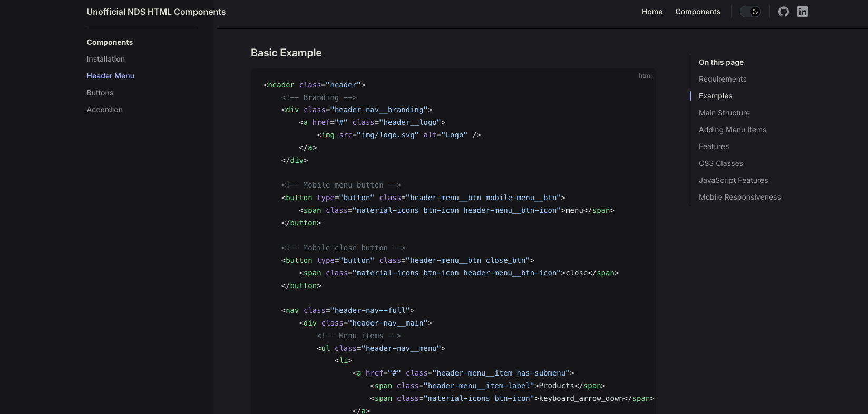The height and width of the screenshot is (414, 868).
Task: Open the LinkedIn profile icon
Action: pos(802,12)
